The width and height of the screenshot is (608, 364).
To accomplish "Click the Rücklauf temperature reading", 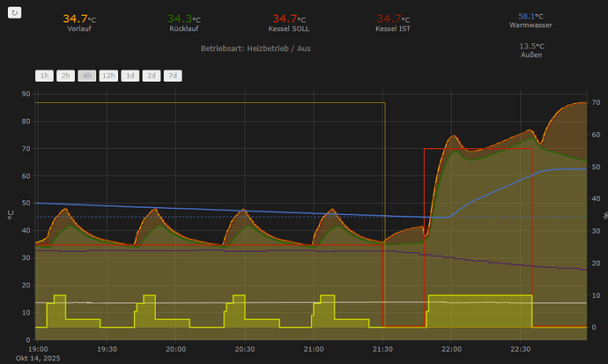I will 184,19.
